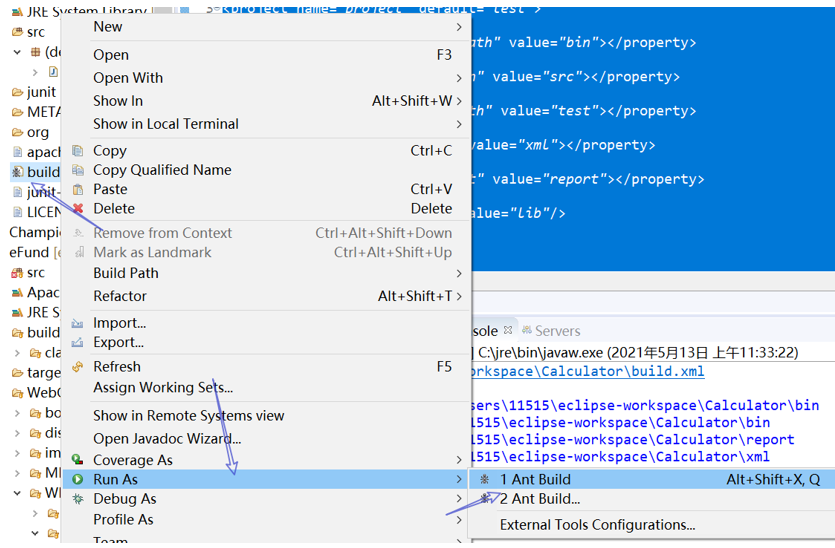Close the Console tab via its X

point(508,330)
